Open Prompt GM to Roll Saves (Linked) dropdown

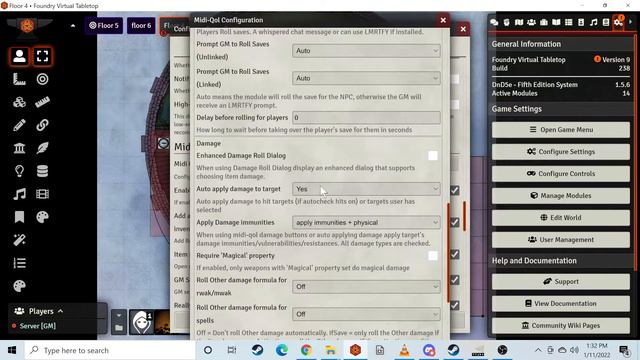tap(366, 78)
